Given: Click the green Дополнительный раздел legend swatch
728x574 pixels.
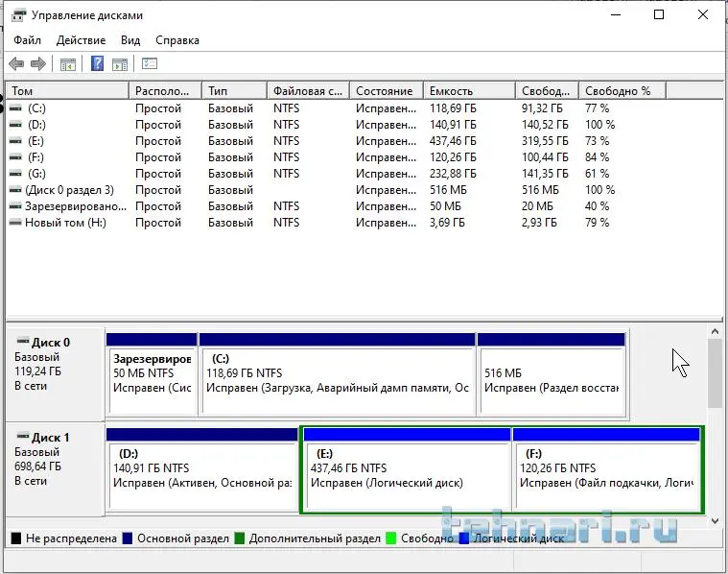Looking at the screenshot, I should coord(240,538).
